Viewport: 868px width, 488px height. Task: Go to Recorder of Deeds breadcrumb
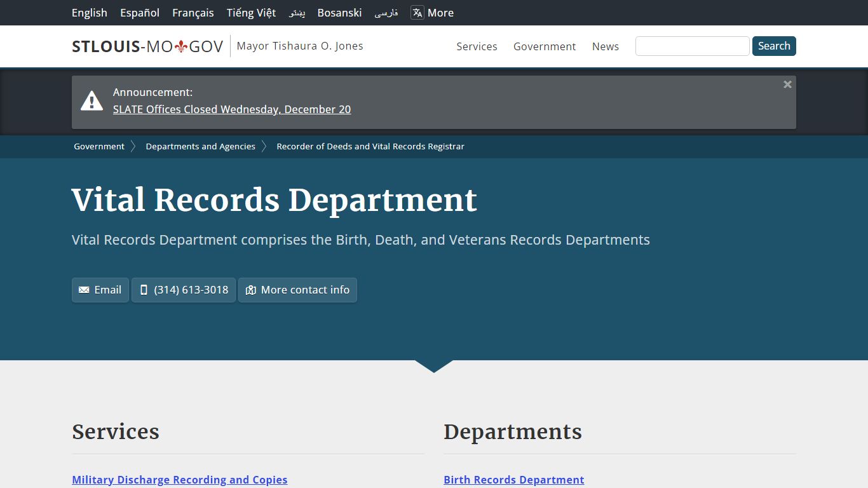click(x=370, y=146)
